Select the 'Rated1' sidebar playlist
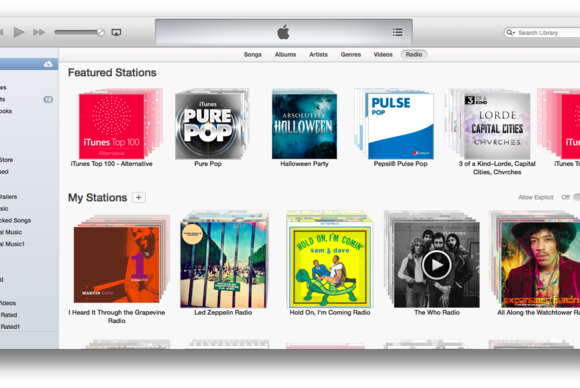This screenshot has height=388, width=580. coord(10,327)
